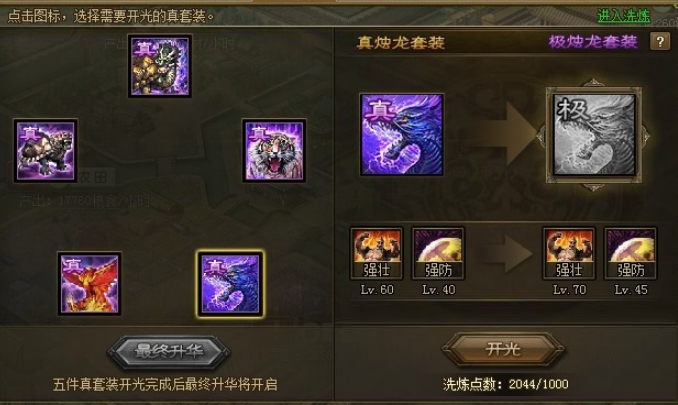The image size is (678, 405).
Task: Select the true White Tiger set icon
Action: click(x=274, y=150)
